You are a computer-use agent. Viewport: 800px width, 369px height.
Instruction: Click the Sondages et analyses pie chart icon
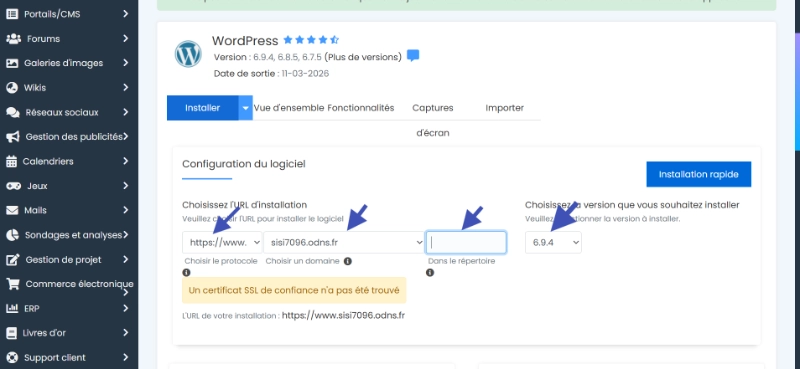point(12,235)
